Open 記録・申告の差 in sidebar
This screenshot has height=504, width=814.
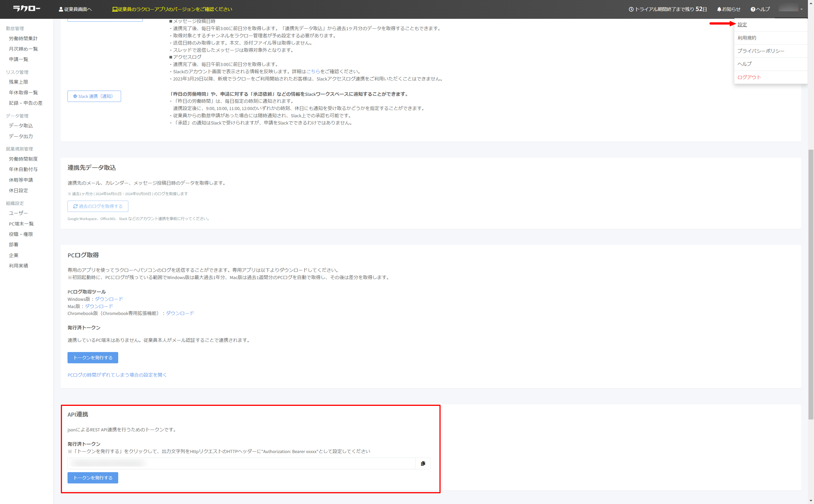pos(26,103)
